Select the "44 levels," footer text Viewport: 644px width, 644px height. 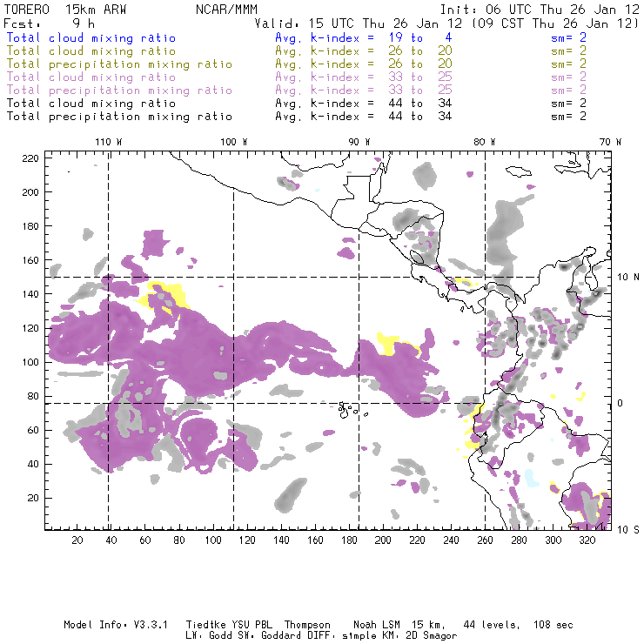(492, 625)
